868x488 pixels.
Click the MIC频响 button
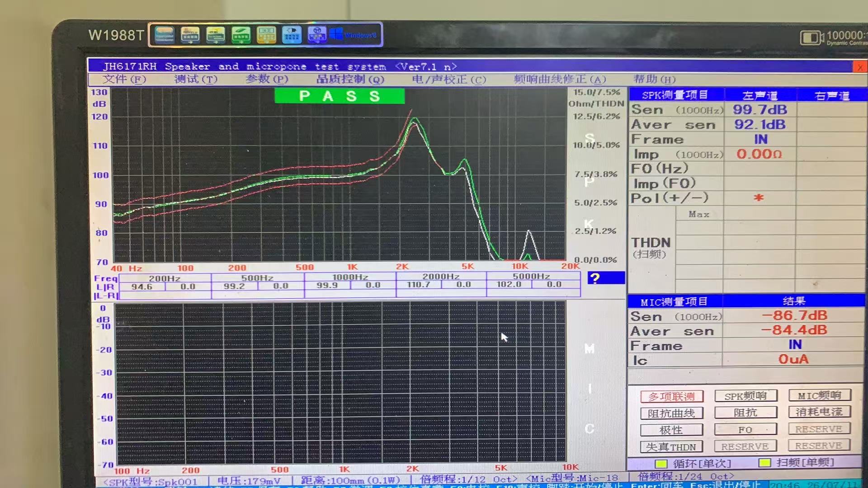tap(820, 395)
